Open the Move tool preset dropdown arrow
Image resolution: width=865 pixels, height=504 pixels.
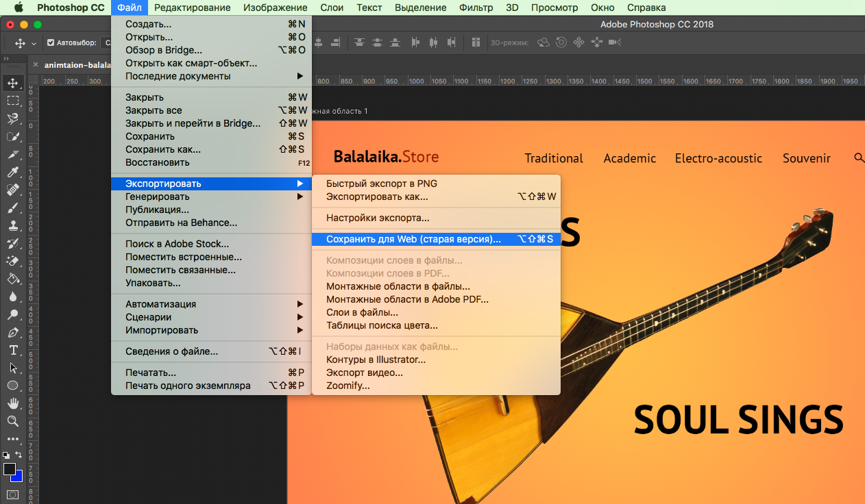click(x=34, y=43)
